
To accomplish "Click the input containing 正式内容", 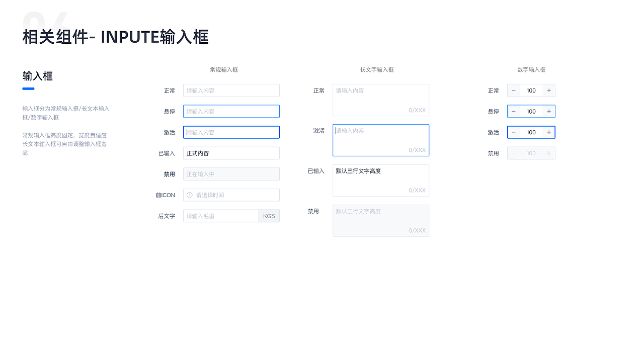I will tap(231, 153).
